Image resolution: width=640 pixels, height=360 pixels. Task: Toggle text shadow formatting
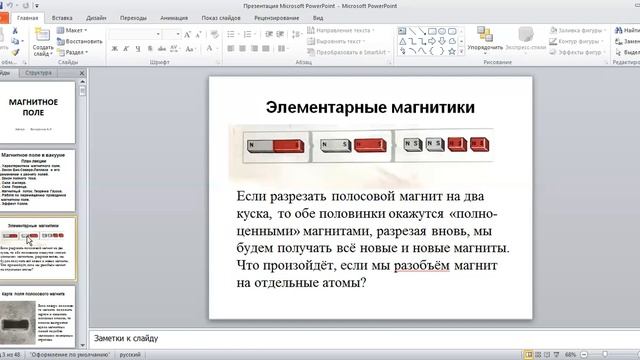pyautogui.click(x=150, y=49)
